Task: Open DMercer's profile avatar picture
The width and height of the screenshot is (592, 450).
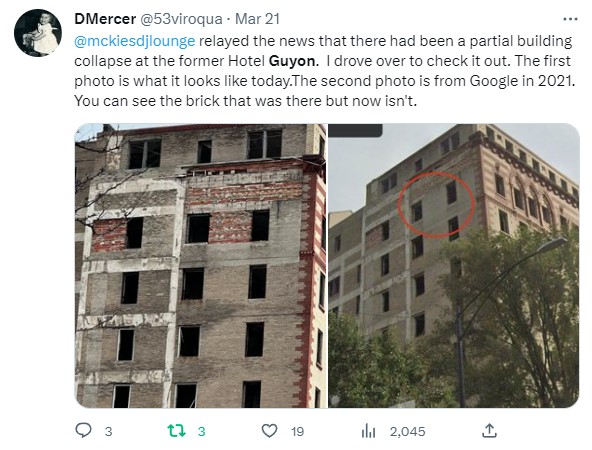Action: (38, 33)
